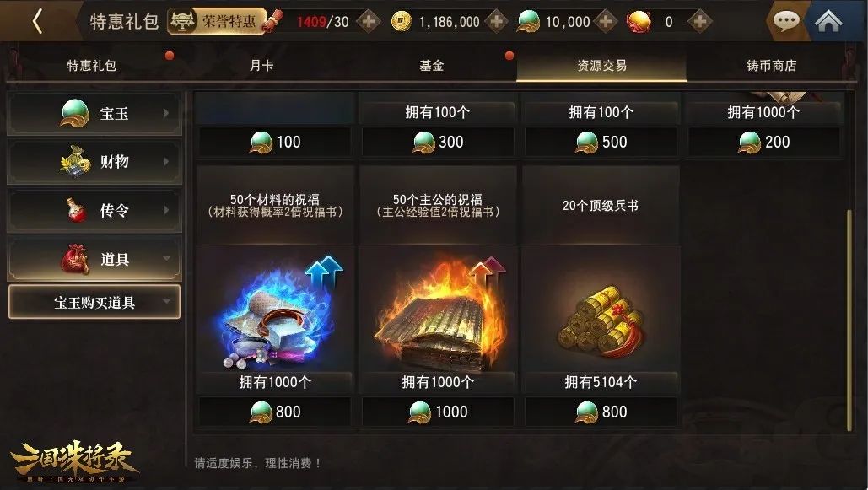Viewport: 868px width, 490px height.
Task: Select the flaming book 主公的祝福 item
Action: coord(437,309)
